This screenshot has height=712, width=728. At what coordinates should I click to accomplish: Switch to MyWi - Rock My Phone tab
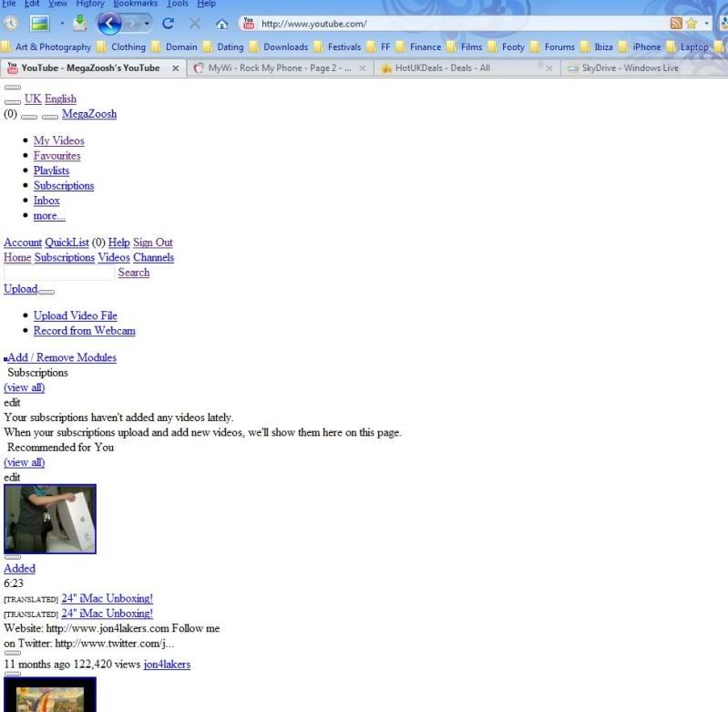pyautogui.click(x=279, y=68)
